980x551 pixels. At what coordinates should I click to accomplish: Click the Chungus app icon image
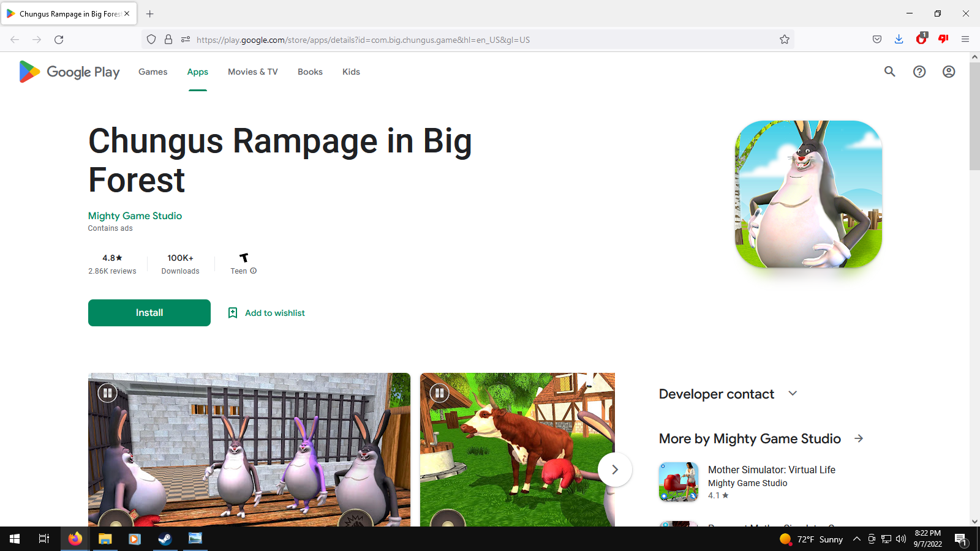click(809, 194)
